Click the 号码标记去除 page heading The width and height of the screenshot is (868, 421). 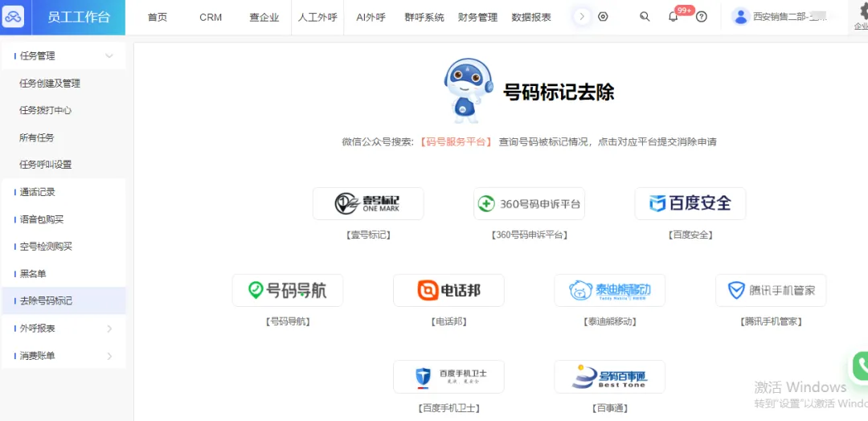click(x=559, y=92)
